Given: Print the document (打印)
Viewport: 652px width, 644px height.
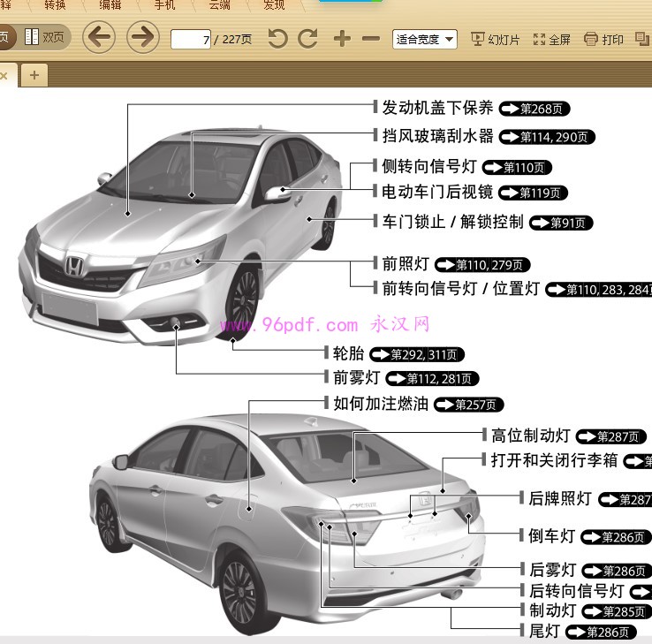Looking at the screenshot, I should click(603, 40).
